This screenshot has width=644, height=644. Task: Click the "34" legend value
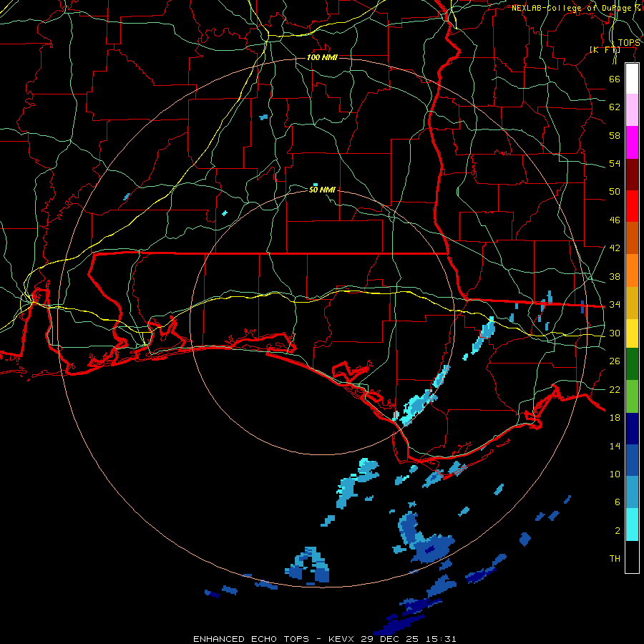pyautogui.click(x=615, y=304)
